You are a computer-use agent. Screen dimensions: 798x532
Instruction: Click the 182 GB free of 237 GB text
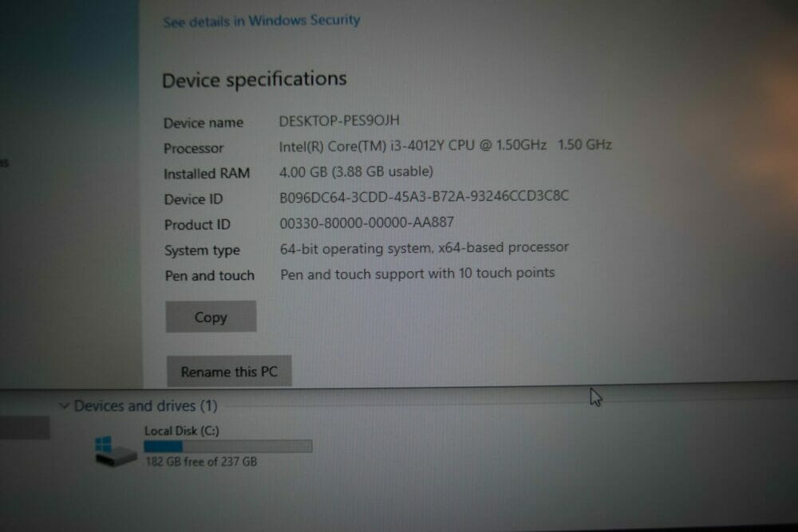click(202, 461)
